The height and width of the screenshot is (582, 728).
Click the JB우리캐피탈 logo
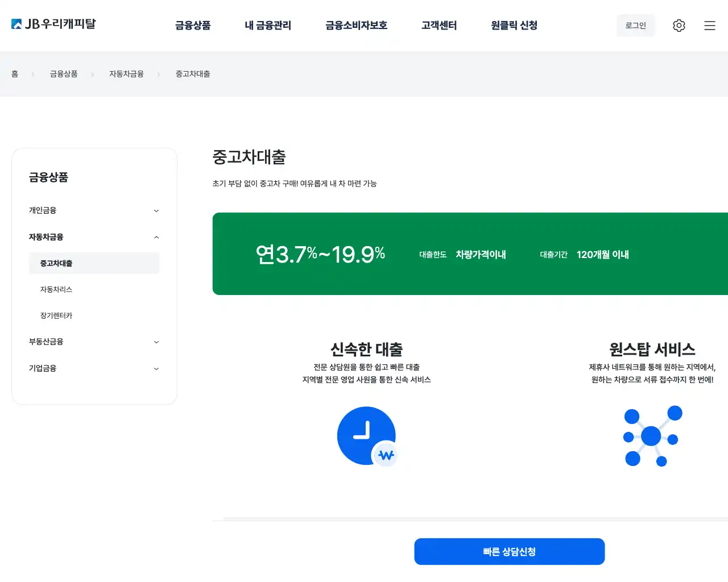click(53, 24)
